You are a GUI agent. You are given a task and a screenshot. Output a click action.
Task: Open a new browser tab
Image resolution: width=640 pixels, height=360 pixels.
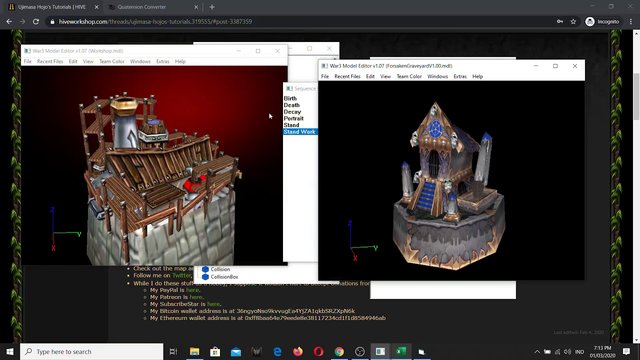(x=212, y=7)
